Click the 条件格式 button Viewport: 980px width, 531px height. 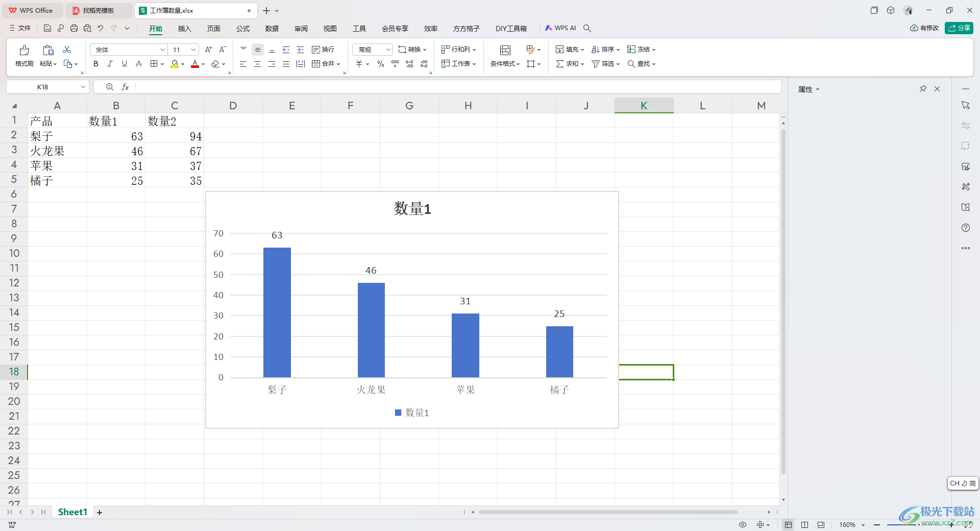pos(505,64)
